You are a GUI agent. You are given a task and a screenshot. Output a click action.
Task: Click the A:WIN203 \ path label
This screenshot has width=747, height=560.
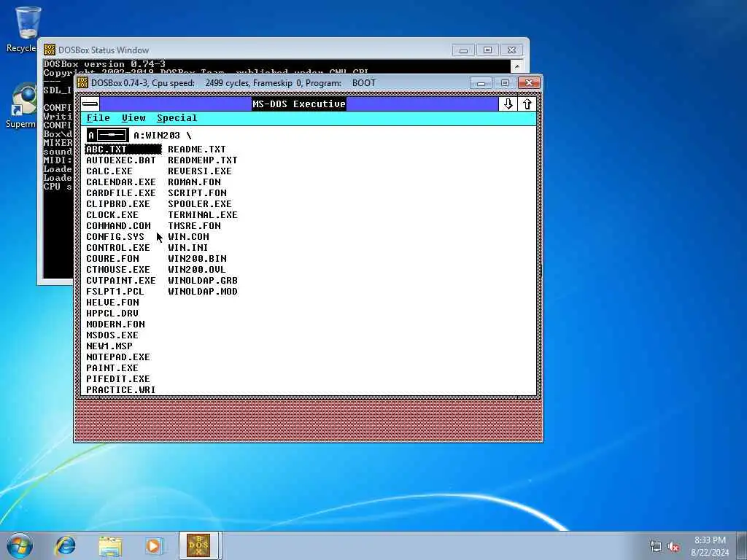coord(163,136)
